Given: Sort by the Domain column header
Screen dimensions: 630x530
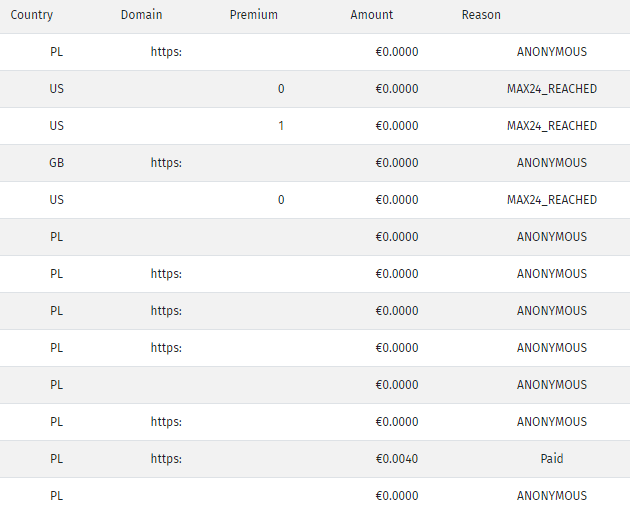Looking at the screenshot, I should [x=141, y=15].
